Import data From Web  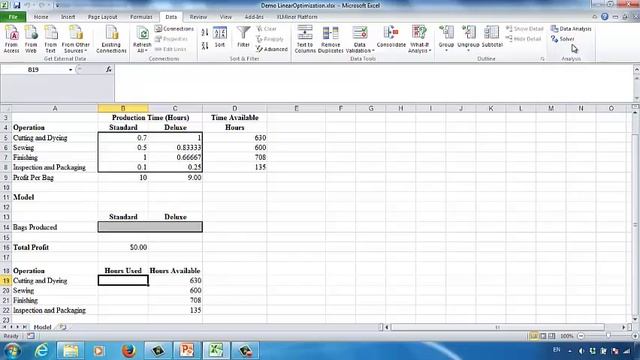click(x=31, y=39)
